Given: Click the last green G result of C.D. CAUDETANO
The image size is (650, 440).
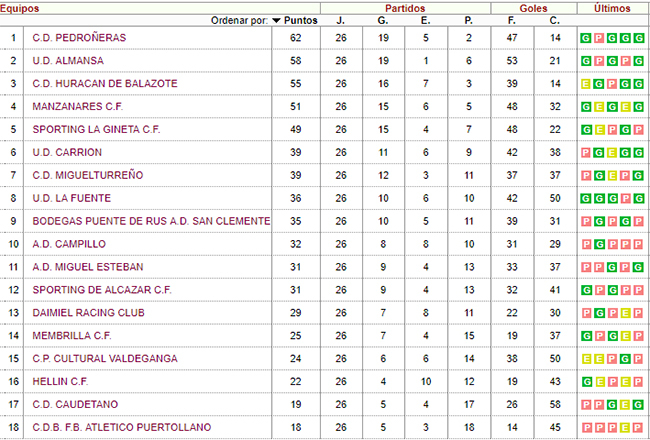Looking at the screenshot, I should (638, 405).
